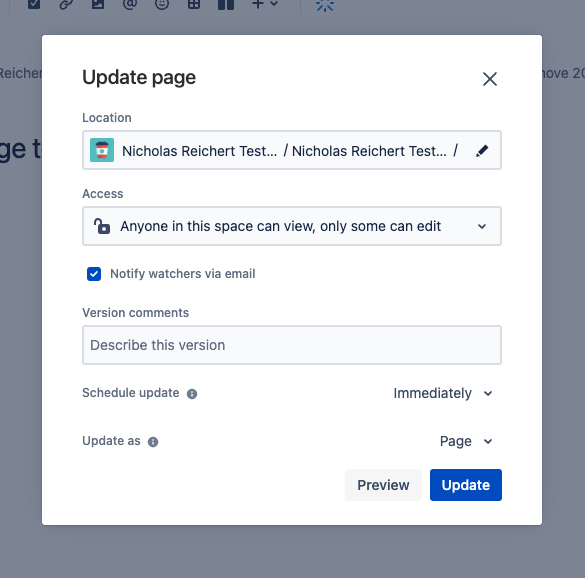Screen dimensions: 585x578
Task: Click the insert image toolbar icon
Action: pyautogui.click(x=98, y=4)
